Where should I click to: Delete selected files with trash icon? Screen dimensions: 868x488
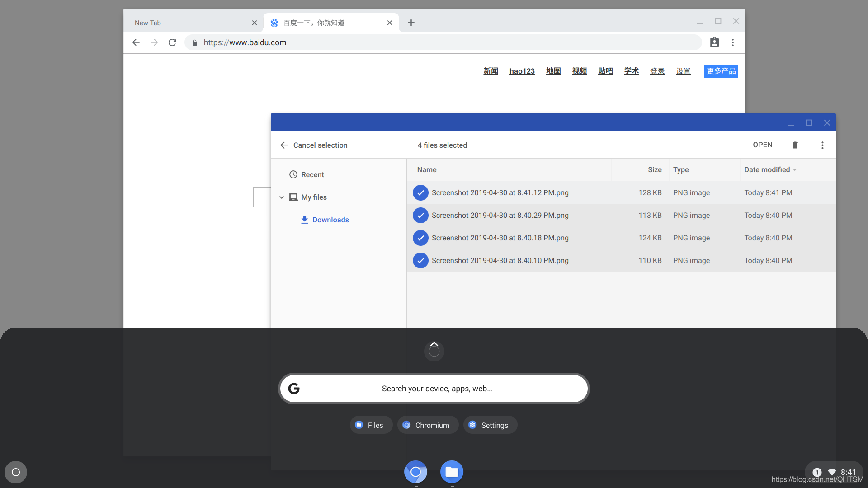pyautogui.click(x=795, y=145)
